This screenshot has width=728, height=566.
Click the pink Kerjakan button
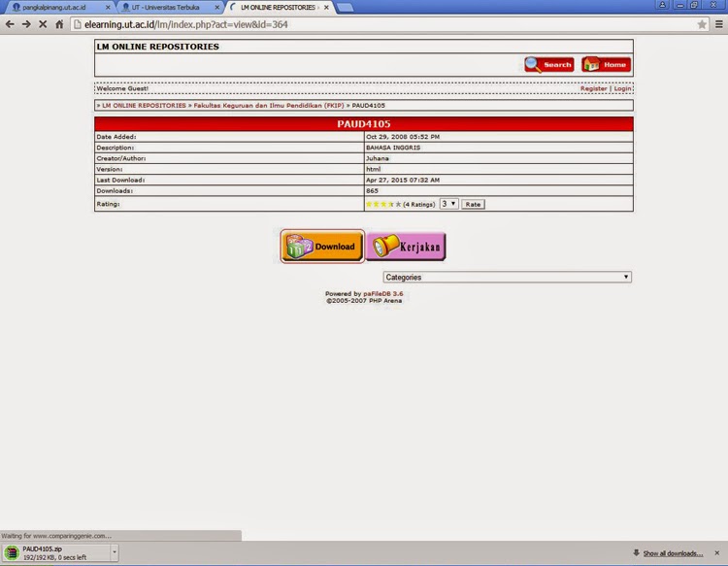(406, 246)
